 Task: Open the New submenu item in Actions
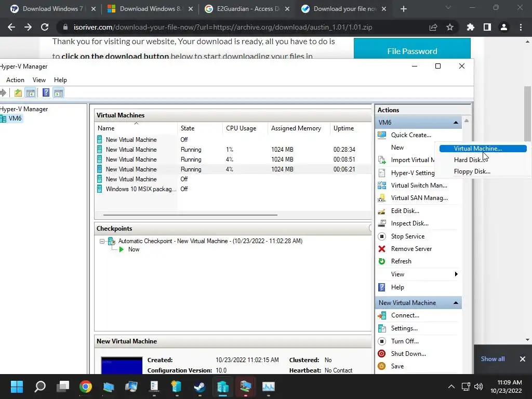[397, 148]
